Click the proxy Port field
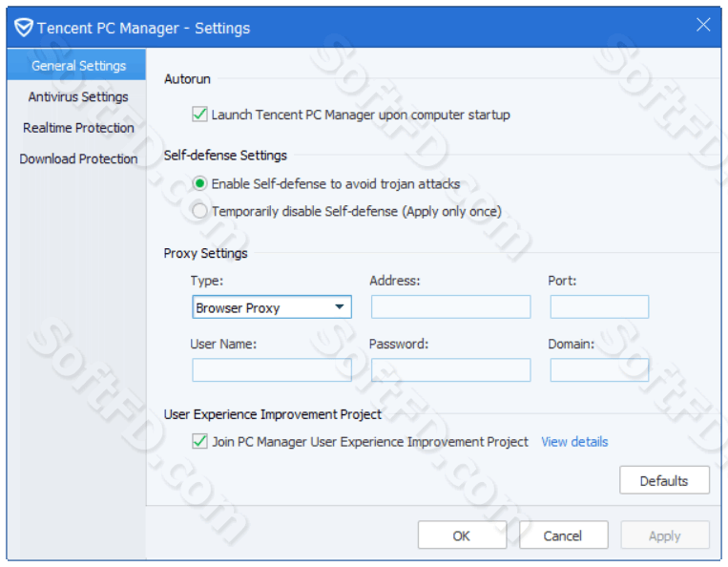728x567 pixels. tap(599, 307)
